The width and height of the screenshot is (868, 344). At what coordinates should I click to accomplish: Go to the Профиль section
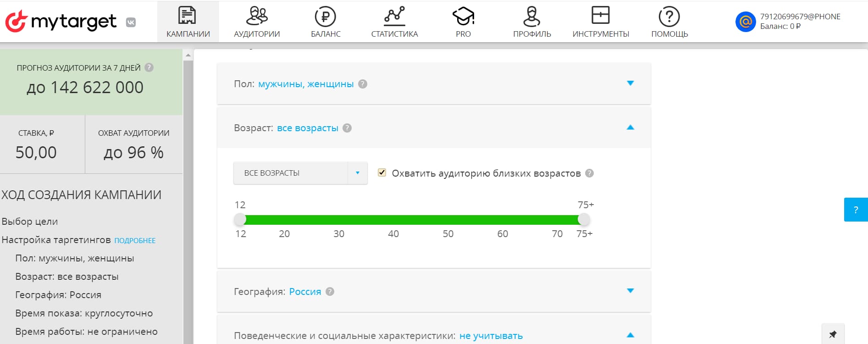click(532, 22)
